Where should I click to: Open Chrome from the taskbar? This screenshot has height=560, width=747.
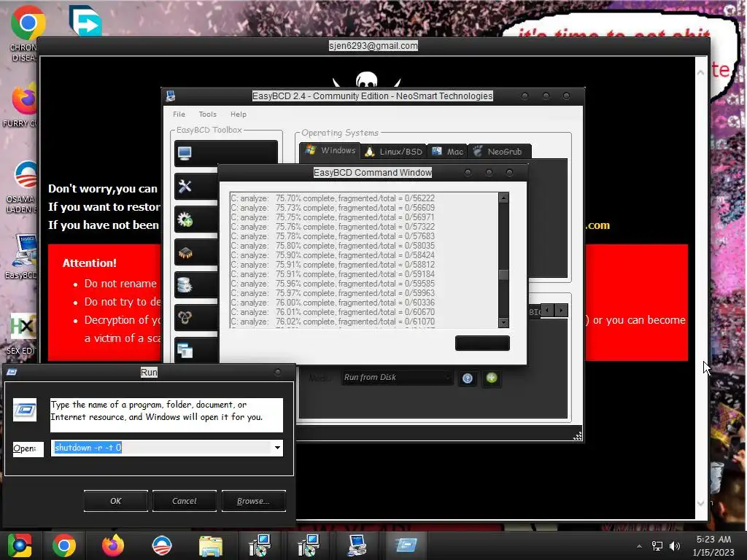click(x=64, y=545)
